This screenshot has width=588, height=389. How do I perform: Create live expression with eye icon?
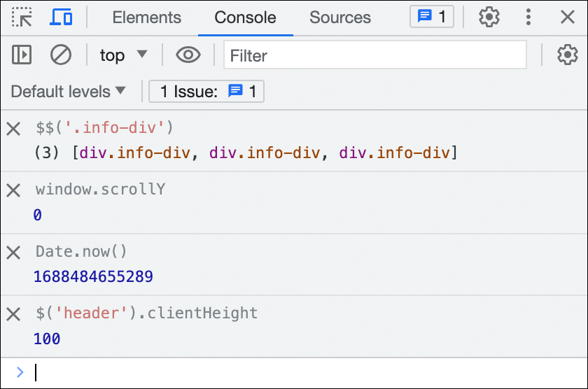click(188, 55)
